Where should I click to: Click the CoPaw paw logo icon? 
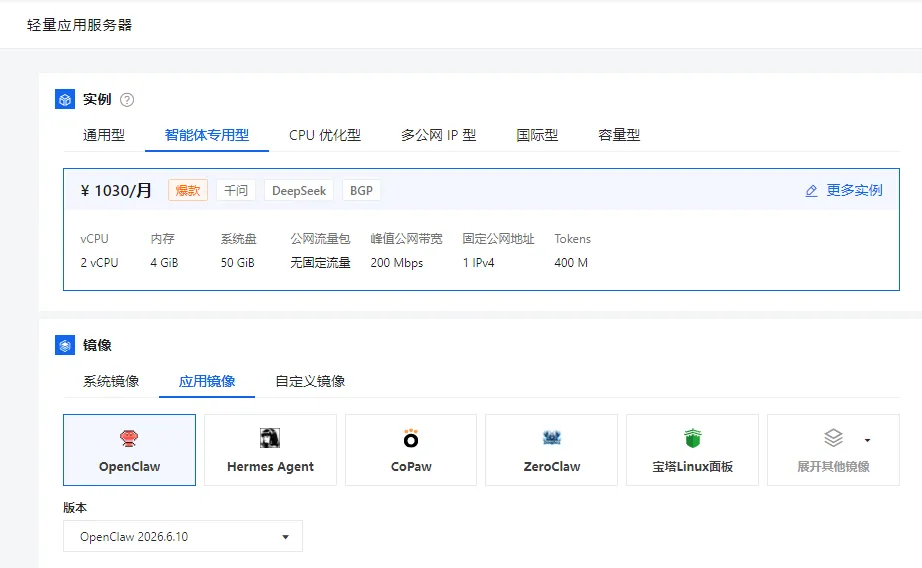coord(411,438)
